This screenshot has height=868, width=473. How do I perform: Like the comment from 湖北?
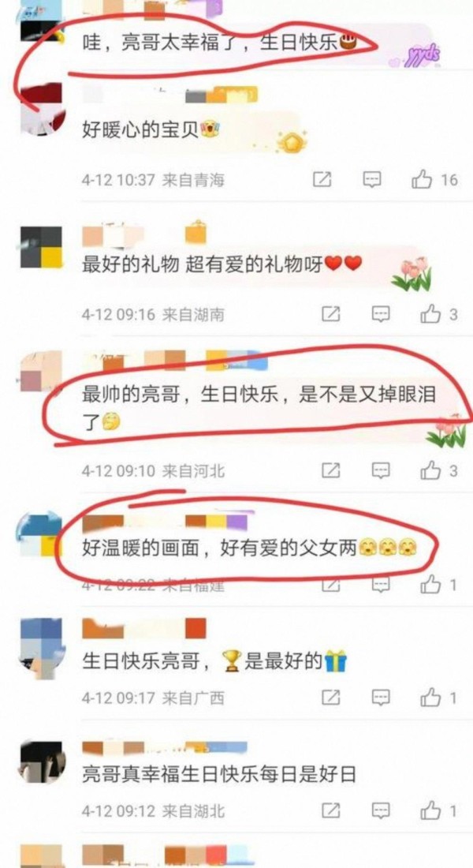[438, 811]
